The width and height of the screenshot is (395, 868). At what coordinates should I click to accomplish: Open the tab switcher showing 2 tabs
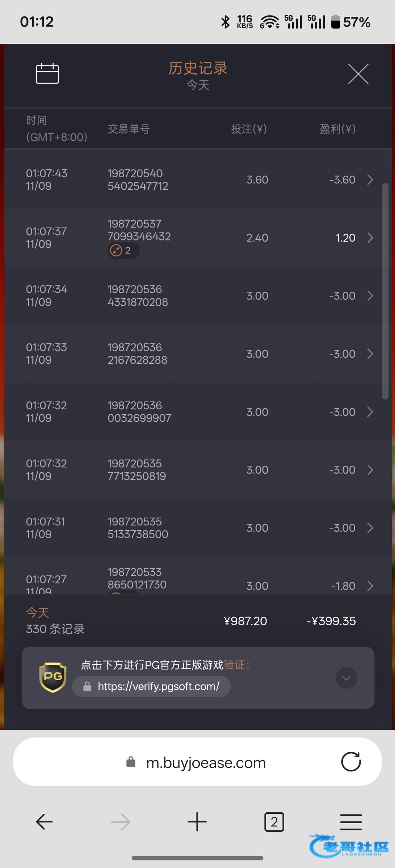click(x=274, y=822)
